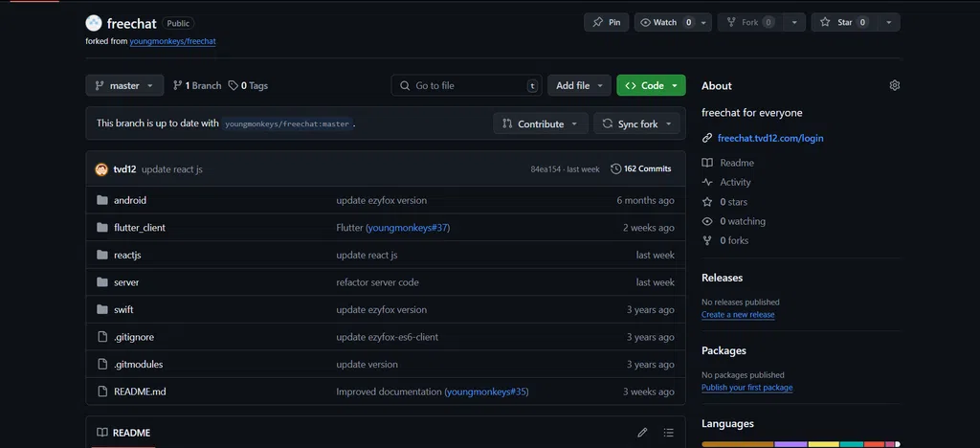The width and height of the screenshot is (980, 448).
Task: Open the Readme link in About
Action: 737,163
